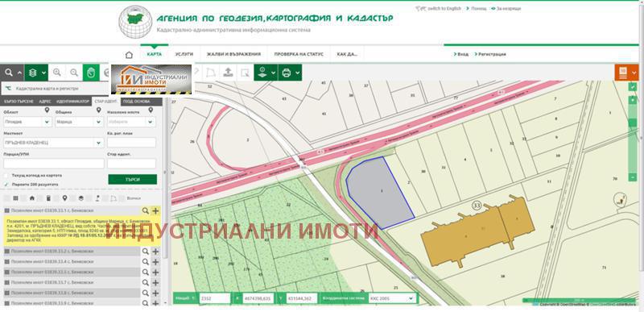Zoom to parcel 03839.33.8 with its magnifier
The image size is (644, 312).
click(145, 293)
